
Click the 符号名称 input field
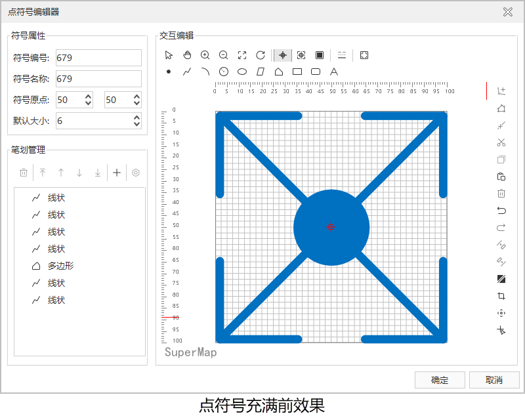98,79
